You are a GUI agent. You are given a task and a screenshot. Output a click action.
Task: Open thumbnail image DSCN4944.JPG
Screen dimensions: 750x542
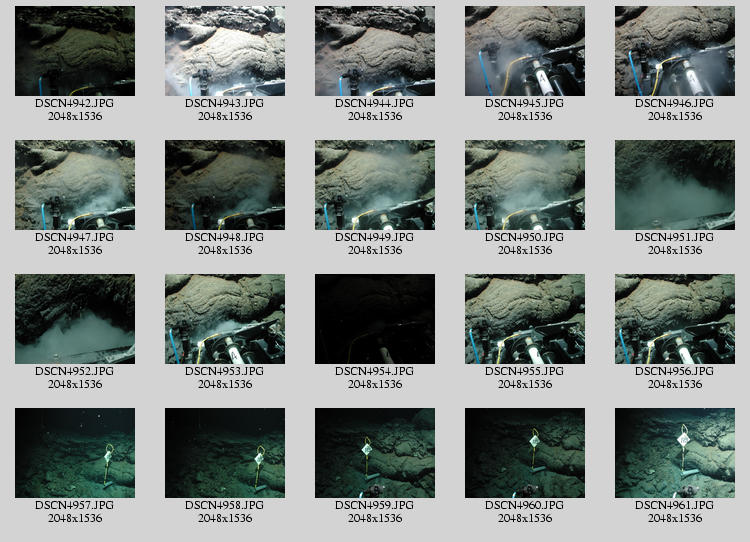375,51
